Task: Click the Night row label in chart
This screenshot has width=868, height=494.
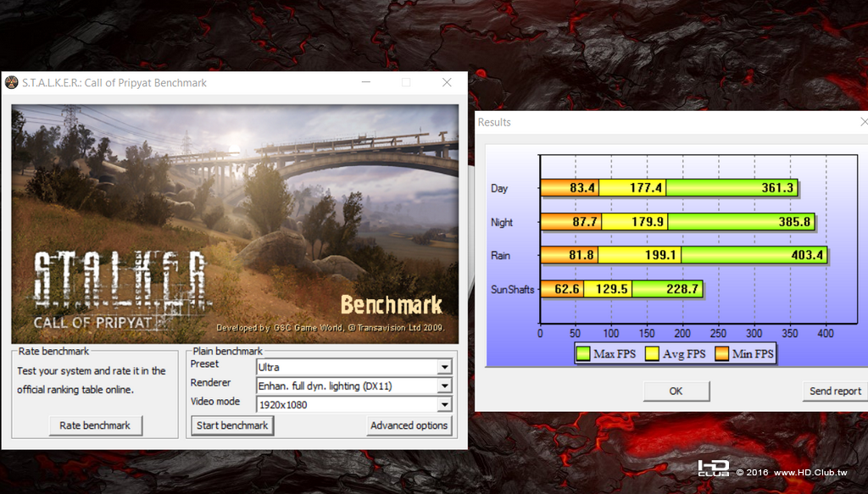Action: (502, 222)
